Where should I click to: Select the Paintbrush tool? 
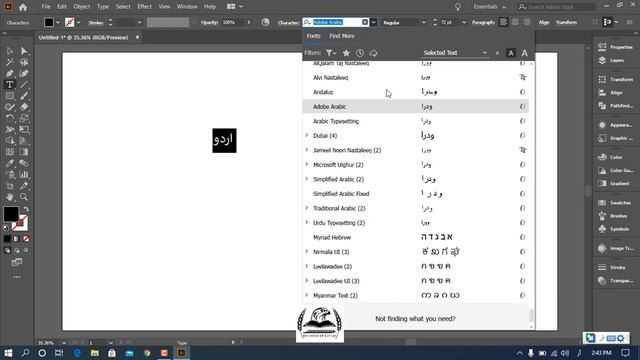24,96
